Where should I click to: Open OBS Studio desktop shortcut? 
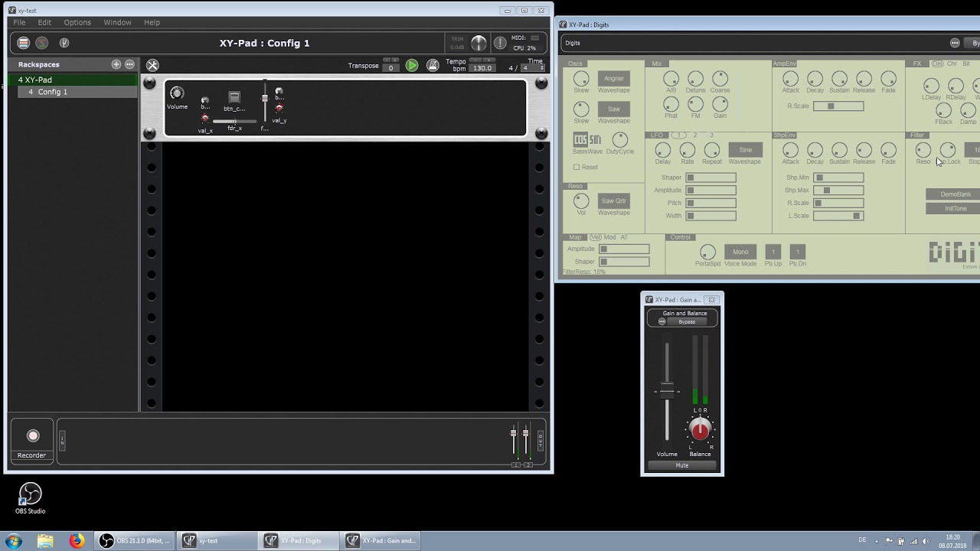(30, 498)
